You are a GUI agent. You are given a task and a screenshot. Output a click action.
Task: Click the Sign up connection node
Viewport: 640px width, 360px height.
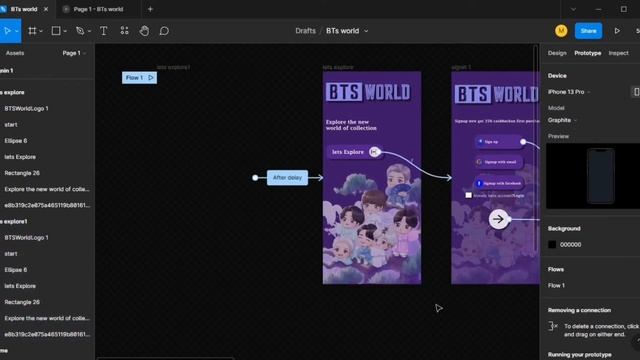[523, 142]
